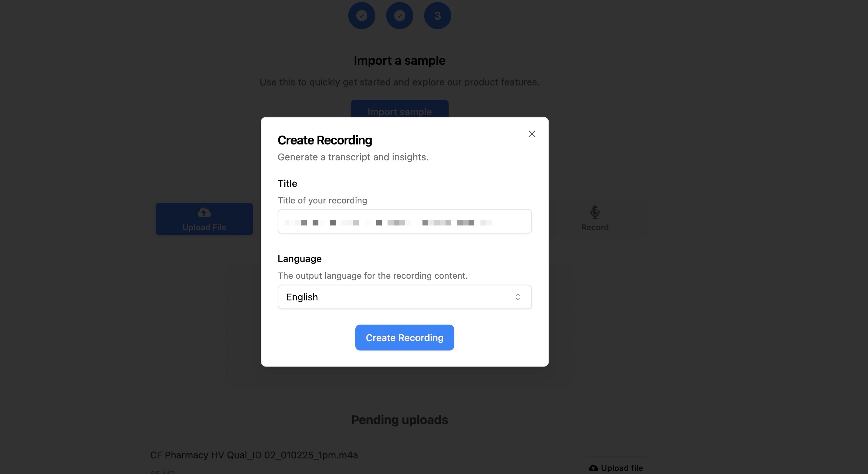
Task: Click the second completed step checkmark circle
Action: [x=399, y=16]
